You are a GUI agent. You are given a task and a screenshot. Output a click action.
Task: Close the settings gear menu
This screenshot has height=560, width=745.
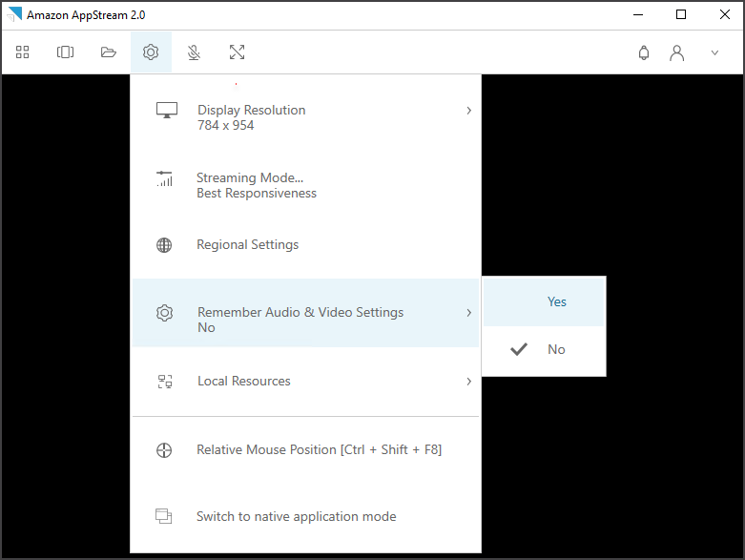coord(151,52)
